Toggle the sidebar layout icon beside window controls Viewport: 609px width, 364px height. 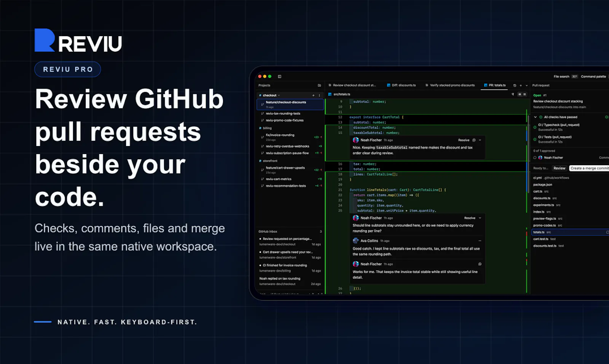(x=279, y=76)
